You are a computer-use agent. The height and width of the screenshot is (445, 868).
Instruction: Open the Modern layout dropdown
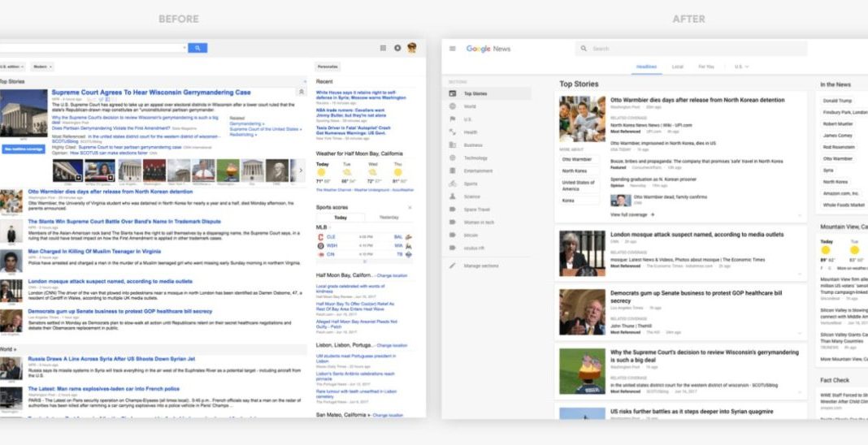tap(42, 67)
